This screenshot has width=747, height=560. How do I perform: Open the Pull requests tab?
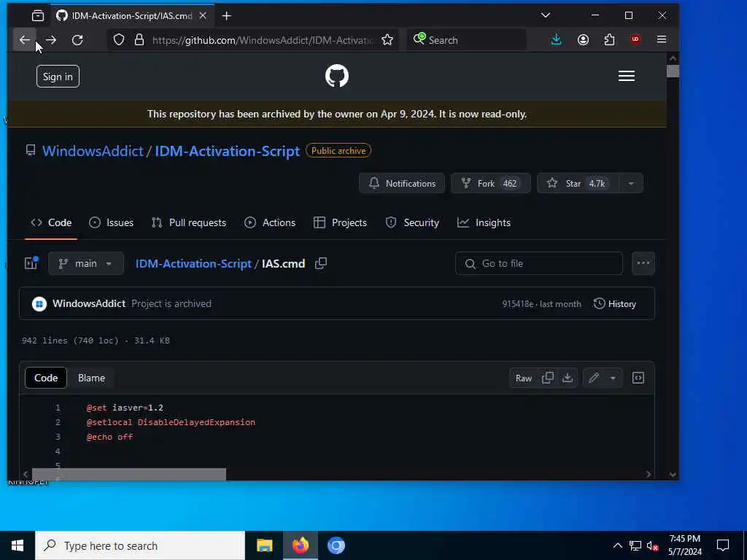pyautogui.click(x=189, y=223)
